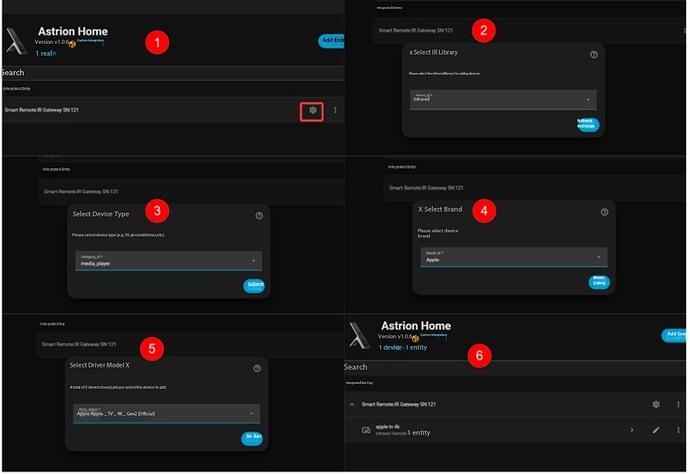Viewport: 690px width, 474px height.
Task: Click 'Astrion Home' title in step 6 panel
Action: (x=416, y=326)
